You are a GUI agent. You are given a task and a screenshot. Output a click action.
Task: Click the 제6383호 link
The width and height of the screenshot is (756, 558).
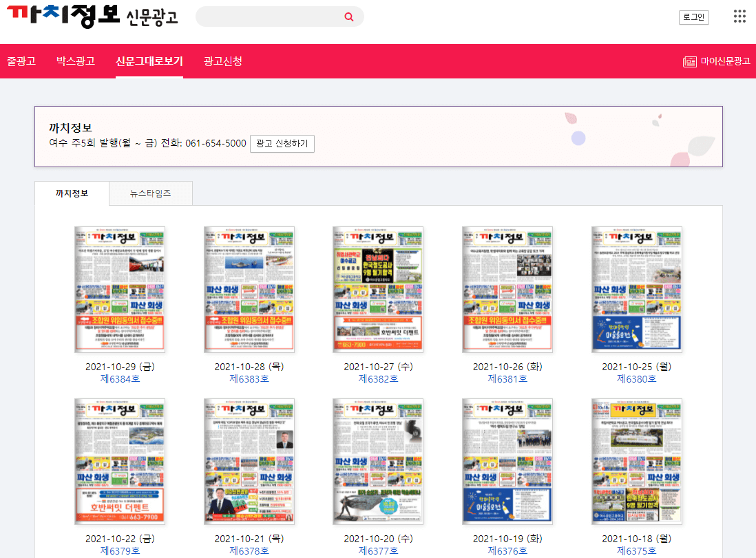[x=249, y=379]
